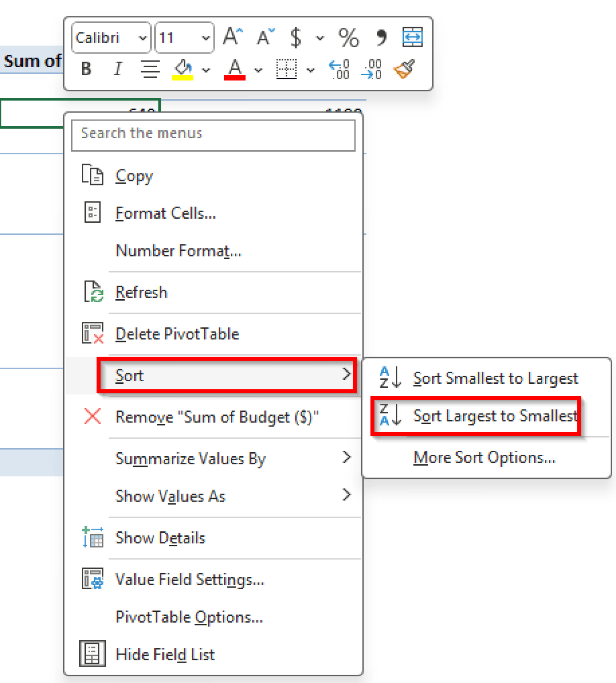Click the Format Painter brush icon

(404, 69)
